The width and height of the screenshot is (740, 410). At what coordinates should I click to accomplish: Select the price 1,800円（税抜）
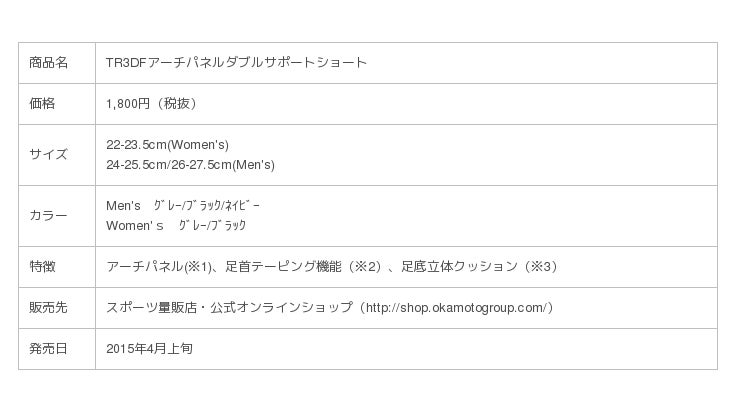coord(148,102)
